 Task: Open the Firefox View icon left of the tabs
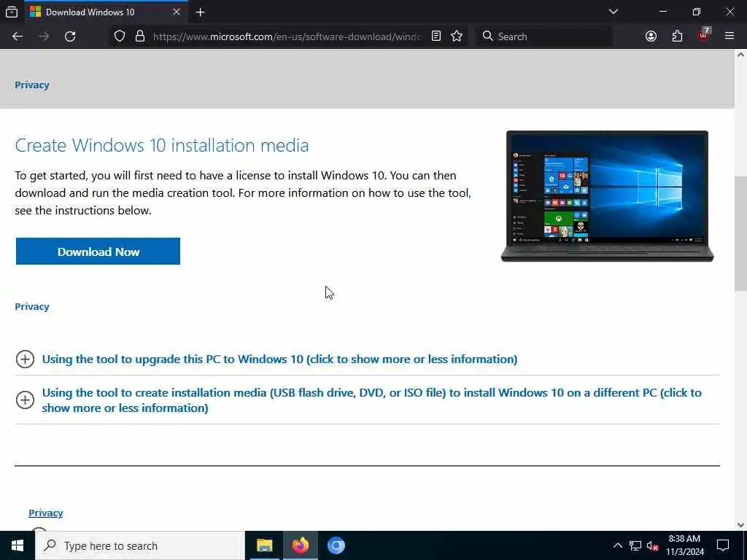12,12
